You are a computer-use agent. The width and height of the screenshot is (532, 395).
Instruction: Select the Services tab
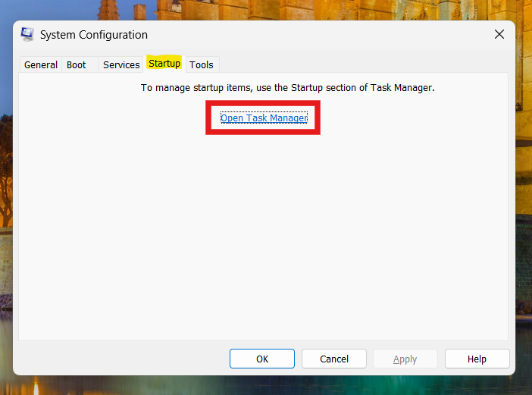click(121, 64)
